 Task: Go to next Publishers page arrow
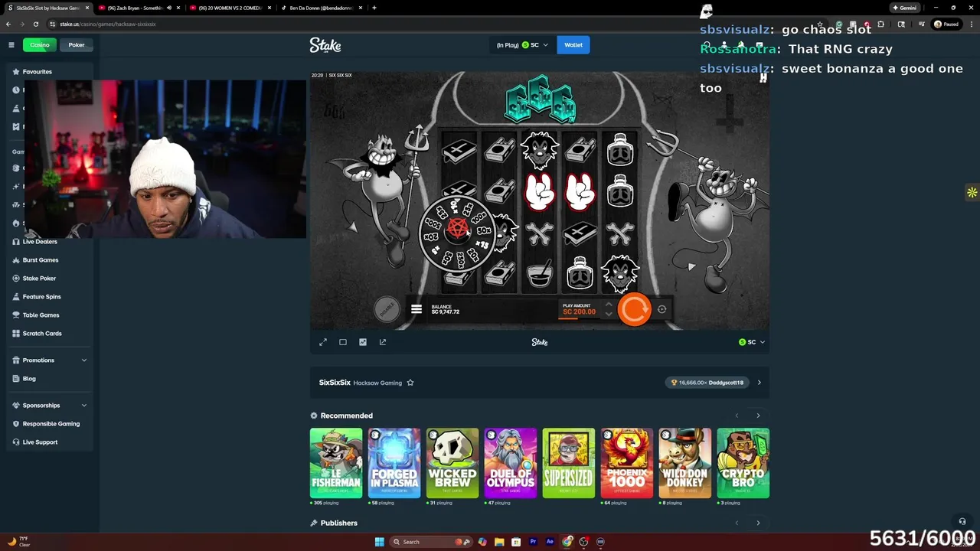tap(758, 523)
